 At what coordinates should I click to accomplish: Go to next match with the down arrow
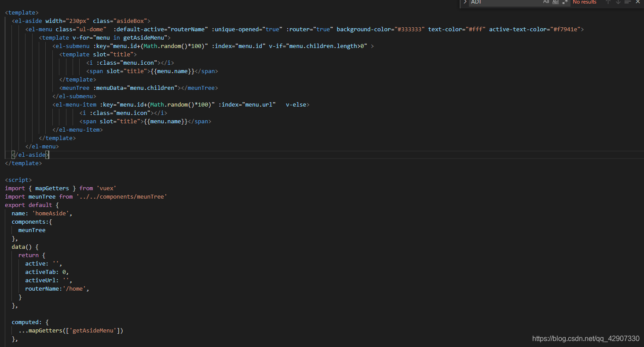click(618, 2)
